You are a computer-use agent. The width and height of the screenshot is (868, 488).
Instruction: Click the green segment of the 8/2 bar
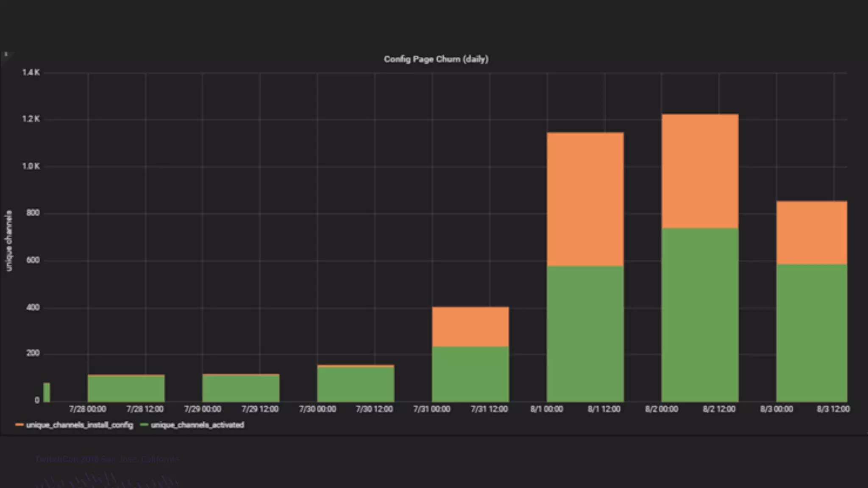pos(700,315)
